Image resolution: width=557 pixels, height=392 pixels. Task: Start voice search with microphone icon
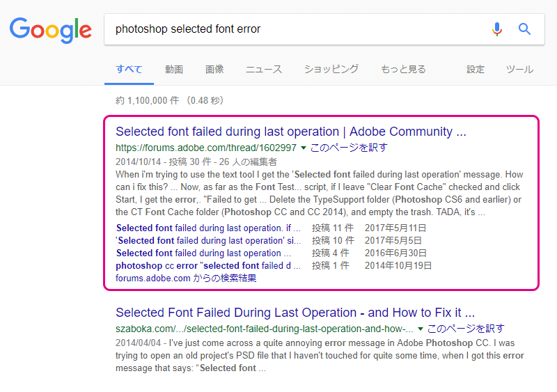coord(497,29)
